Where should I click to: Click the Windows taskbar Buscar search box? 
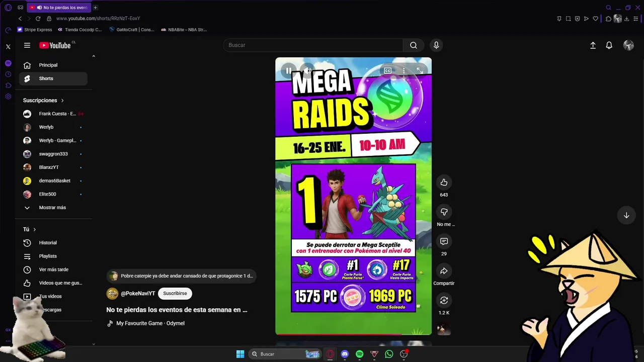286,354
